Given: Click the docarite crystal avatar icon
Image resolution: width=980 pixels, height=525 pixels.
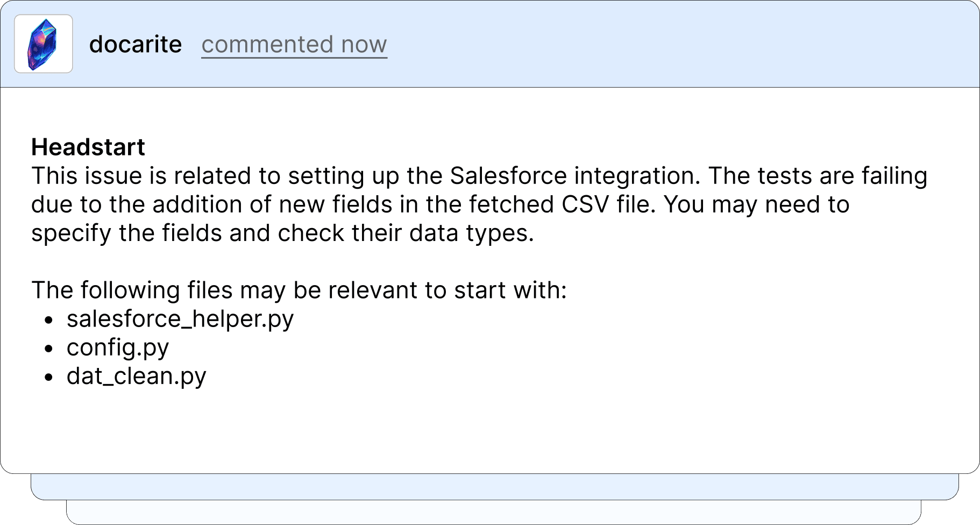Looking at the screenshot, I should click(43, 44).
